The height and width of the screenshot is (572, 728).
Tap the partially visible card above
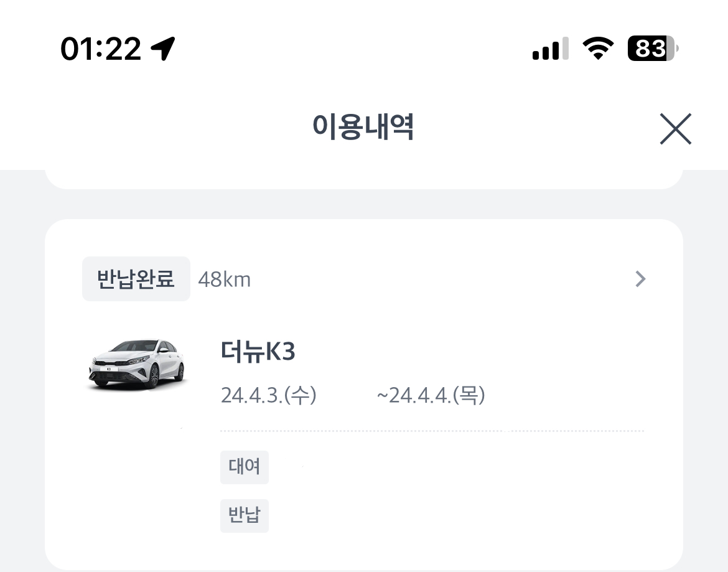(363, 179)
